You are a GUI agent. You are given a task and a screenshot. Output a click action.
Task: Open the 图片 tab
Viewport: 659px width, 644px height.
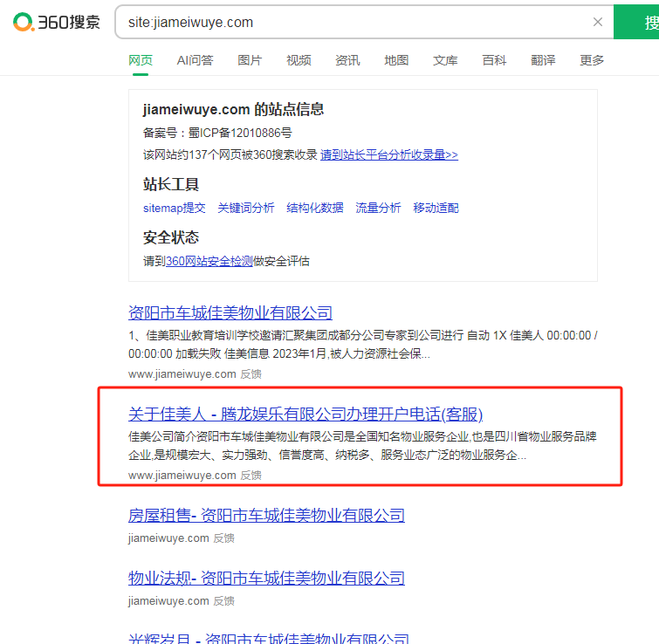[250, 60]
